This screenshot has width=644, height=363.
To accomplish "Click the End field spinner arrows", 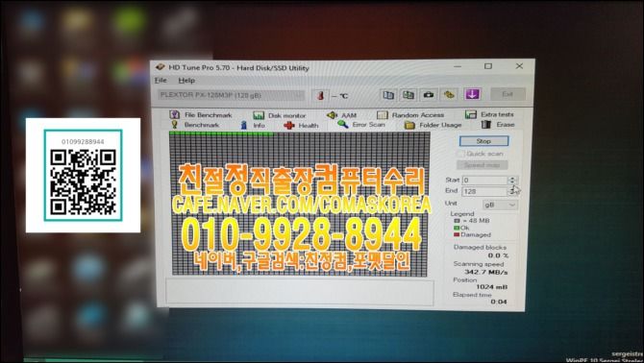I will coord(512,191).
